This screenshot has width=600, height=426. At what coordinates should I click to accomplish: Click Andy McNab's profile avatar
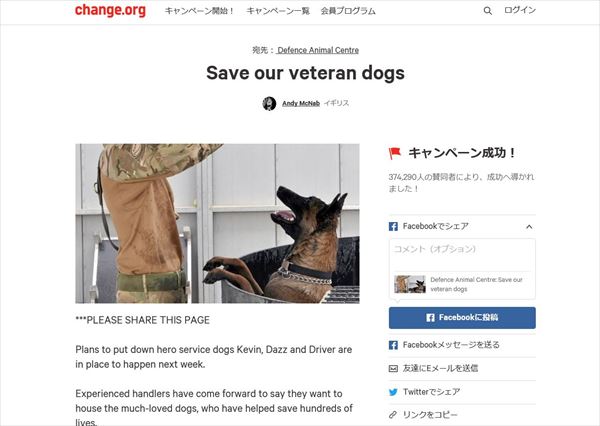(269, 103)
